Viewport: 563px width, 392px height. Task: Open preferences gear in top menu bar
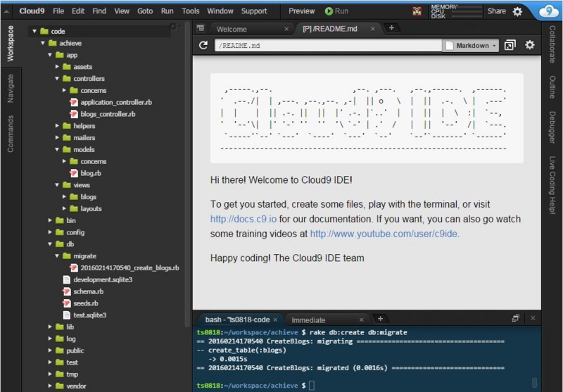[517, 12]
